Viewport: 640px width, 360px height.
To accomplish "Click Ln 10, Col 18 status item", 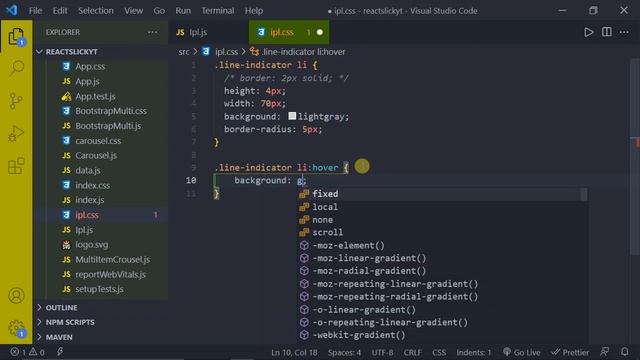I will click(x=294, y=352).
